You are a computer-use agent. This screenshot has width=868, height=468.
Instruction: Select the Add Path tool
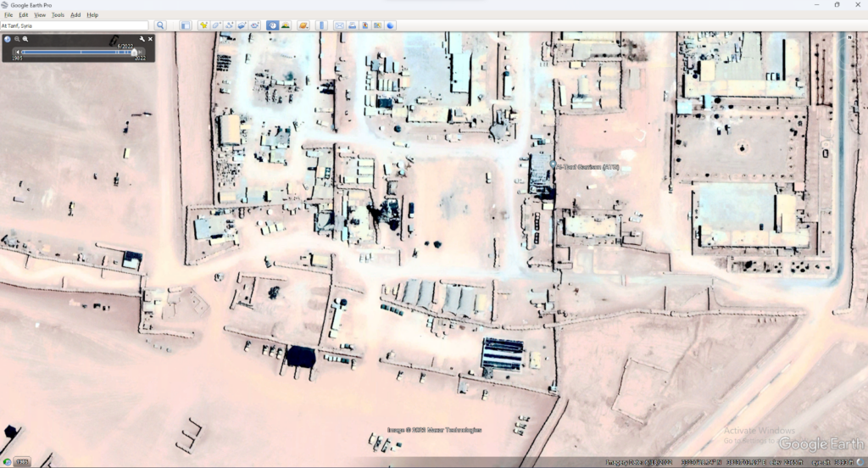tap(230, 25)
